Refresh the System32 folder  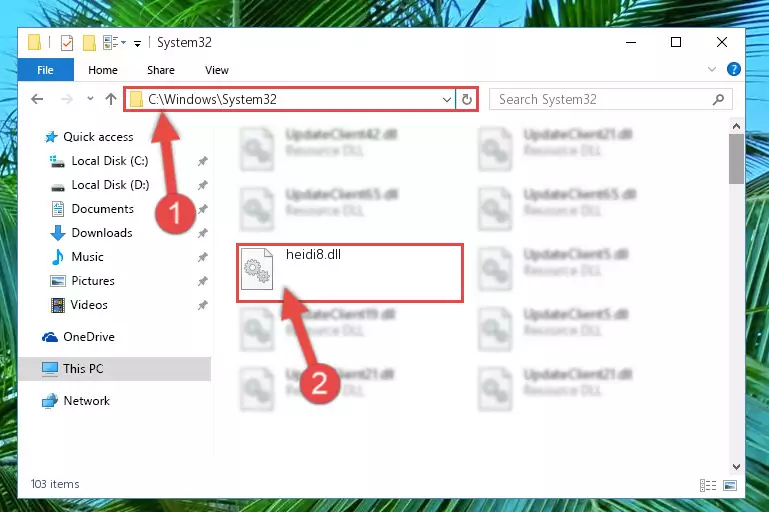coord(466,100)
